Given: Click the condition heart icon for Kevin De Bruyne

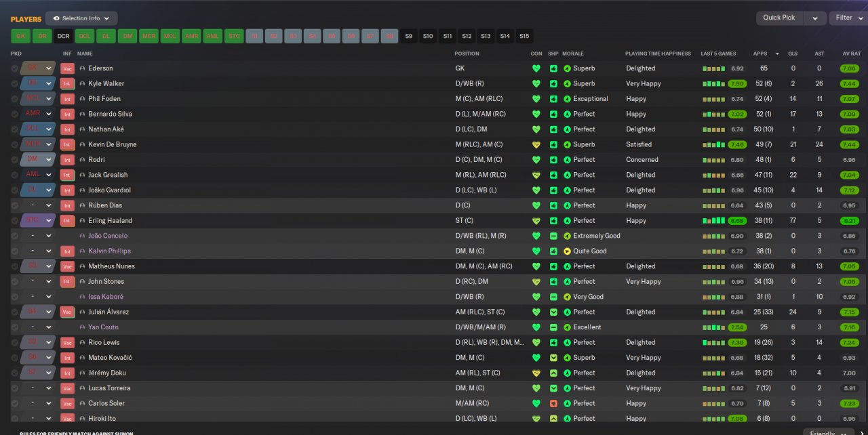Looking at the screenshot, I should 536,144.
